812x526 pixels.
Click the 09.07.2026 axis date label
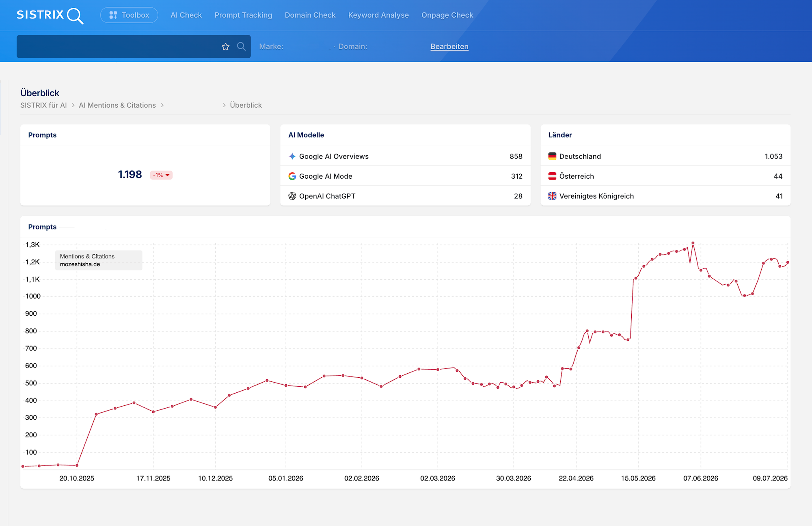770,478
